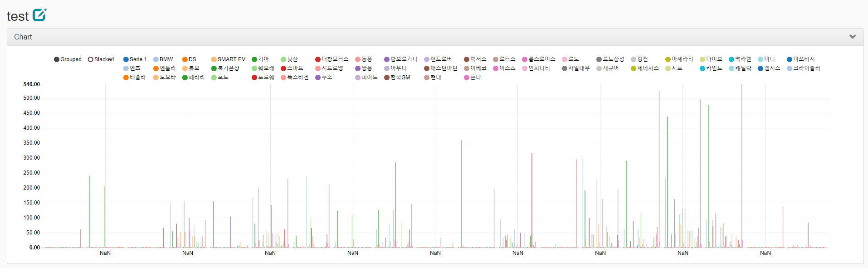The height and width of the screenshot is (268, 868).
Task: Toggle the 제네시스 legend series
Action: (645, 68)
